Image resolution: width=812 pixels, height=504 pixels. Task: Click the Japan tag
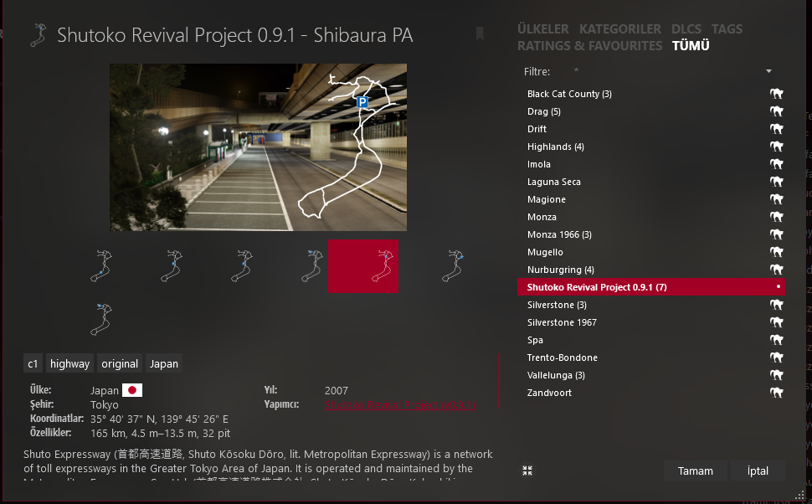[x=163, y=363]
